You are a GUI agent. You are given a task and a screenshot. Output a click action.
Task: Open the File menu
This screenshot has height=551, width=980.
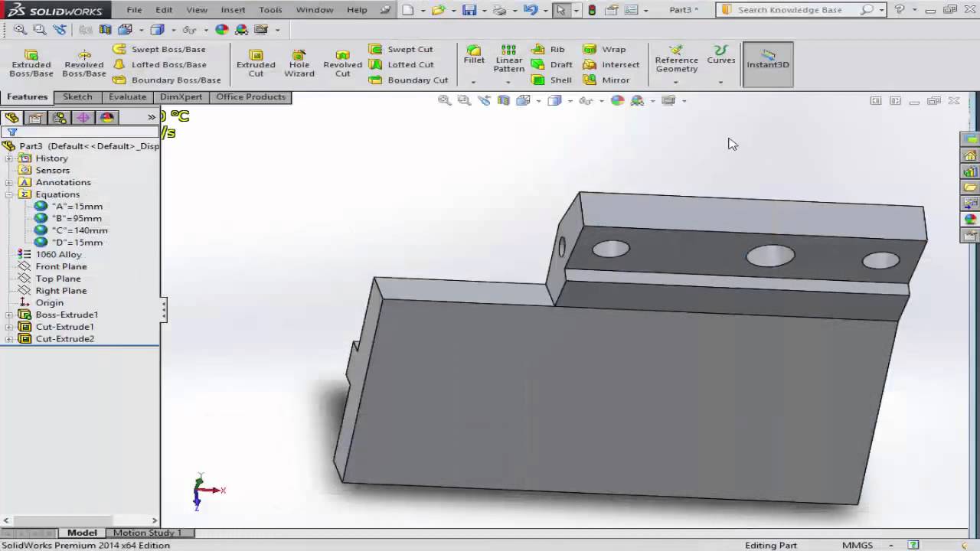click(134, 10)
